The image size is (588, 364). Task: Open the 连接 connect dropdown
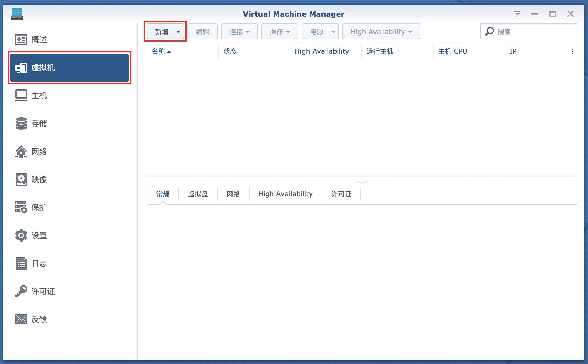[239, 32]
